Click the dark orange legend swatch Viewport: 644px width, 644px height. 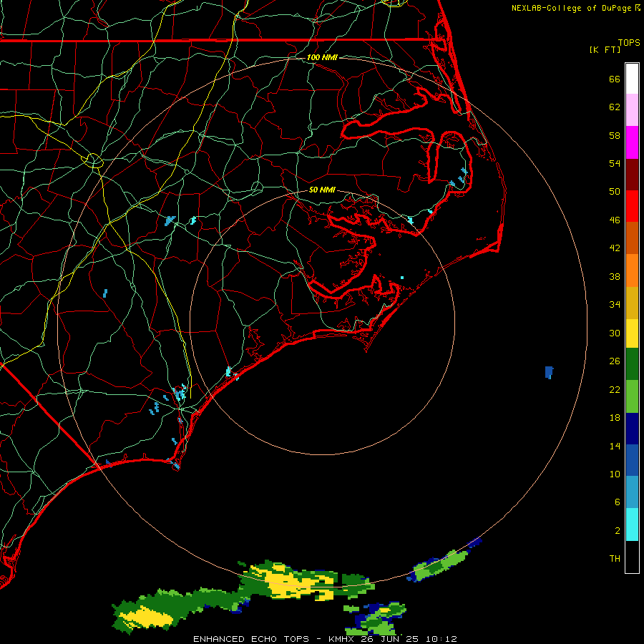click(x=632, y=238)
